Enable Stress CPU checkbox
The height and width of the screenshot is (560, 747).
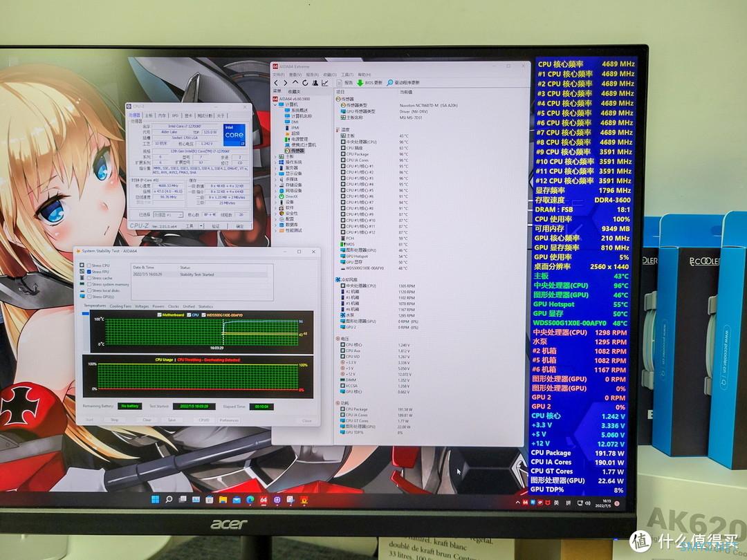[x=89, y=265]
